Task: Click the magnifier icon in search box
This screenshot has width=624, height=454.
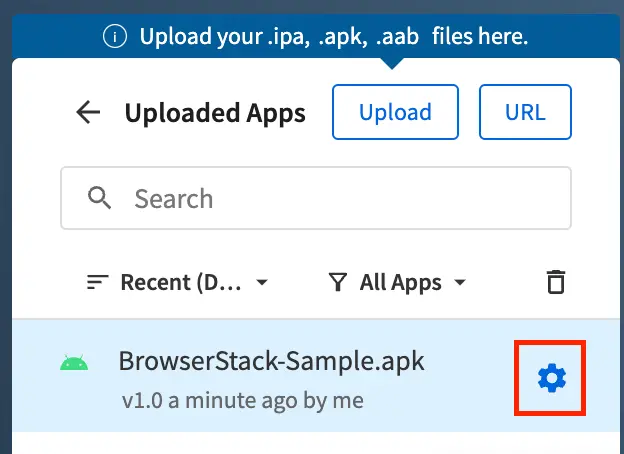Action: click(x=100, y=198)
